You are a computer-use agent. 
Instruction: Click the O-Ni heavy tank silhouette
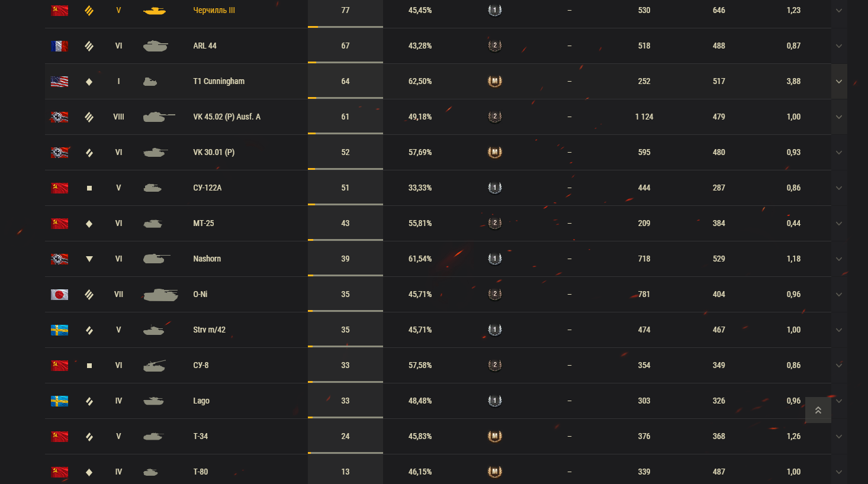point(160,295)
